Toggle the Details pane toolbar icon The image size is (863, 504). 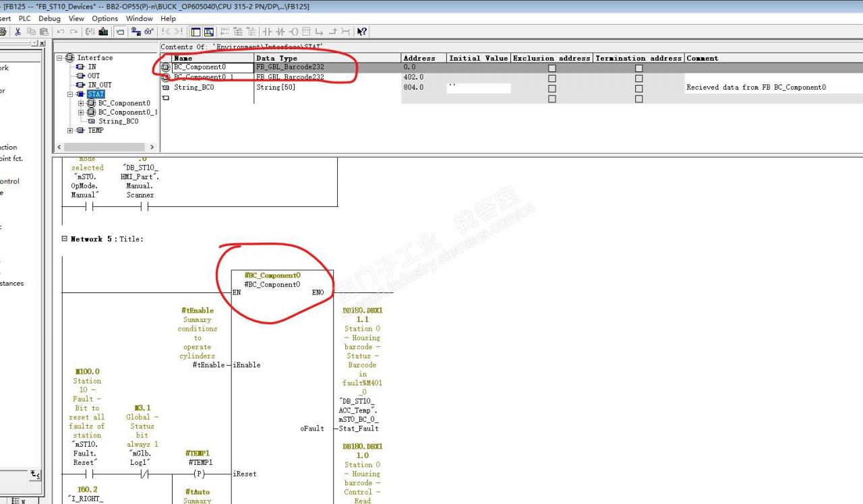coord(209,32)
